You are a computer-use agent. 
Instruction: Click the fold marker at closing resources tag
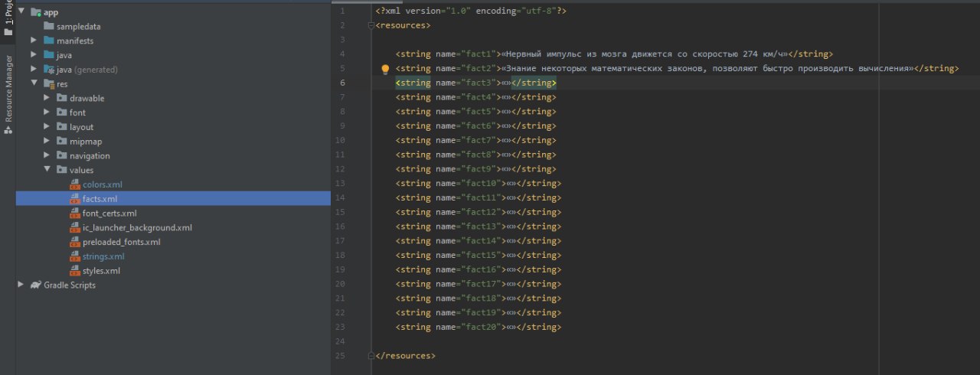pos(371,356)
